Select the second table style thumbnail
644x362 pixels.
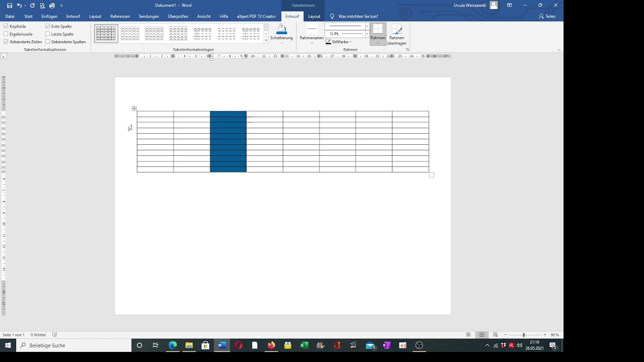130,34
